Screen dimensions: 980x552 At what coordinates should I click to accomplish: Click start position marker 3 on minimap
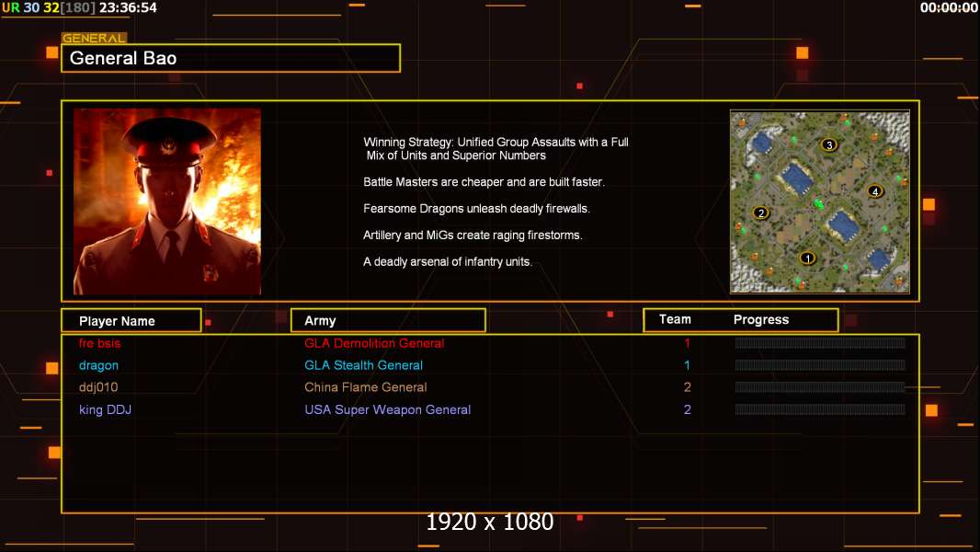click(828, 145)
